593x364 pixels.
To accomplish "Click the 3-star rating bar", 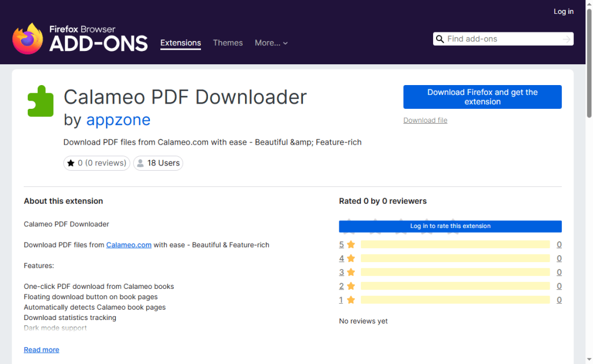I will click(455, 272).
